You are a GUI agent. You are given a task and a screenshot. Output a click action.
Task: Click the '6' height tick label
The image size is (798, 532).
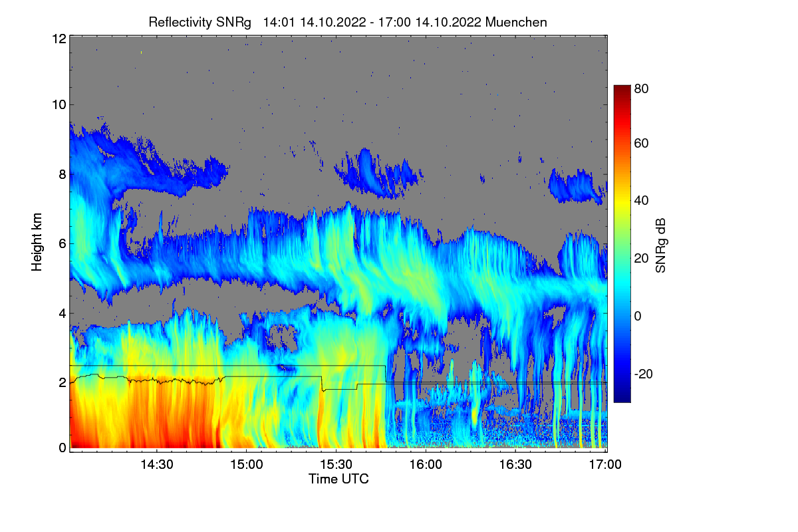(x=63, y=243)
